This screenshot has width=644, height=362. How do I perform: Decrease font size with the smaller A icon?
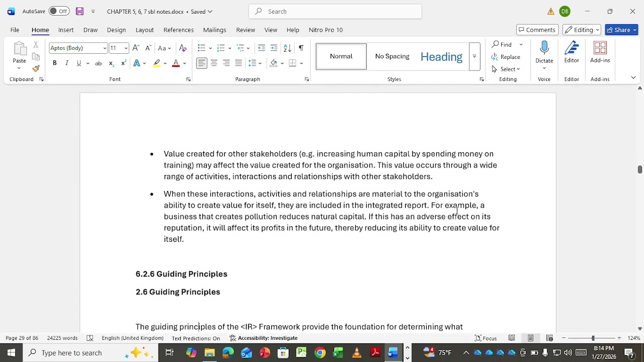click(148, 48)
